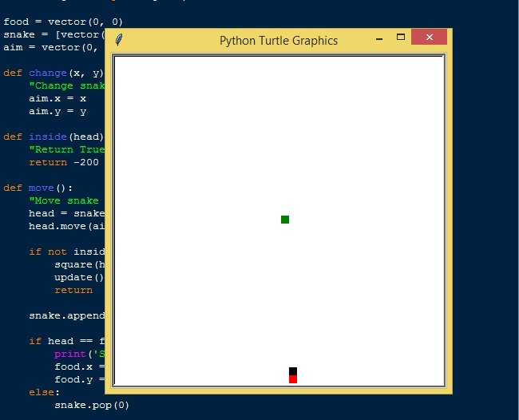This screenshot has width=519, height=420.
Task: Click the 'snake = [vector' code line
Action: [x=54, y=35]
